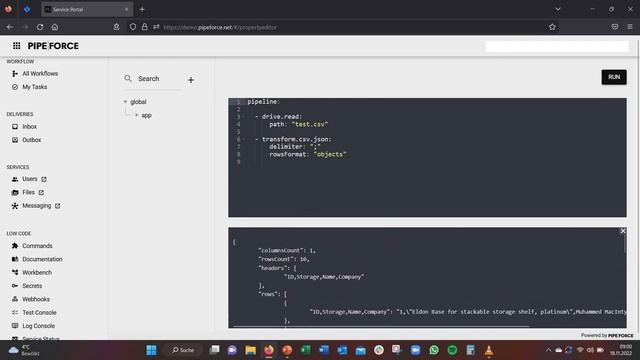Open the app grid menu icon

click(x=16, y=46)
